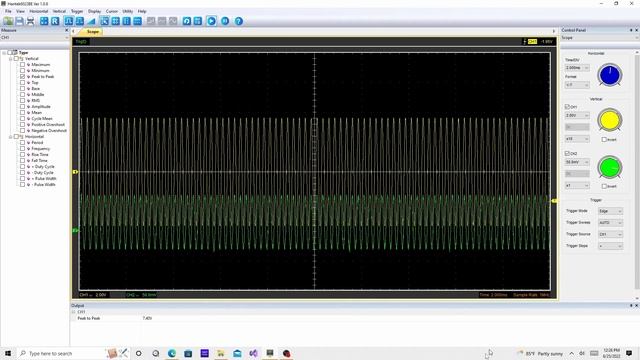This screenshot has width=640, height=360.
Task: Collapse the Vertical measurements tree node
Action: point(11,59)
